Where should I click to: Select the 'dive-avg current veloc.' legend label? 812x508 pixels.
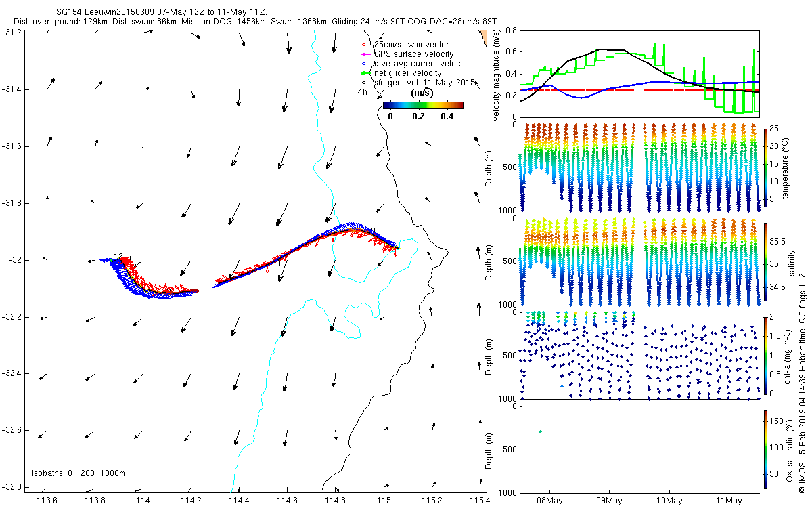point(418,64)
